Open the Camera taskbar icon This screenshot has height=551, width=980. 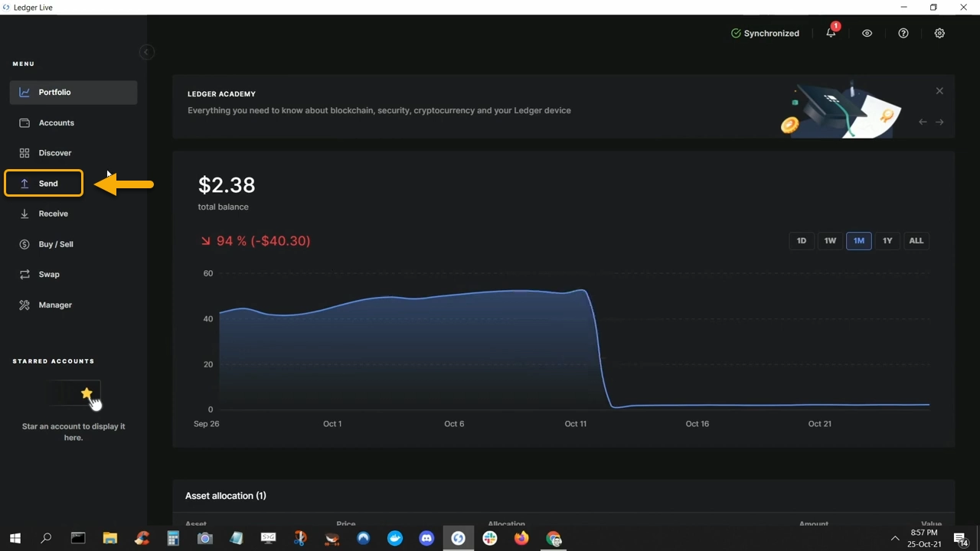(x=204, y=539)
